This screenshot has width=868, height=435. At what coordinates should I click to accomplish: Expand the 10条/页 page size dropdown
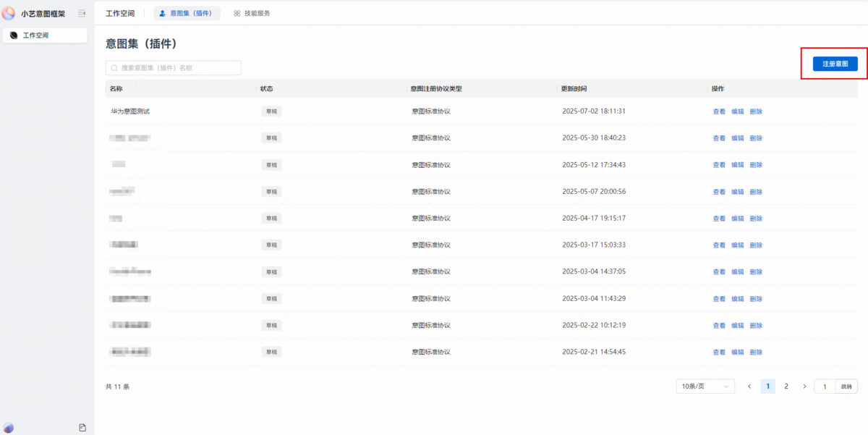pyautogui.click(x=705, y=387)
